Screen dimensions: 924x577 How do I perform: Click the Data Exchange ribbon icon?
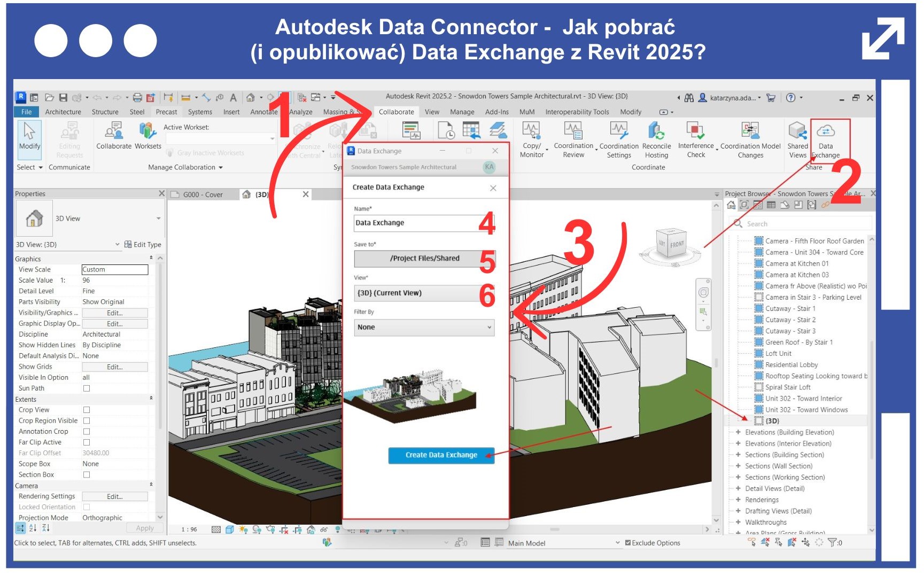point(826,132)
